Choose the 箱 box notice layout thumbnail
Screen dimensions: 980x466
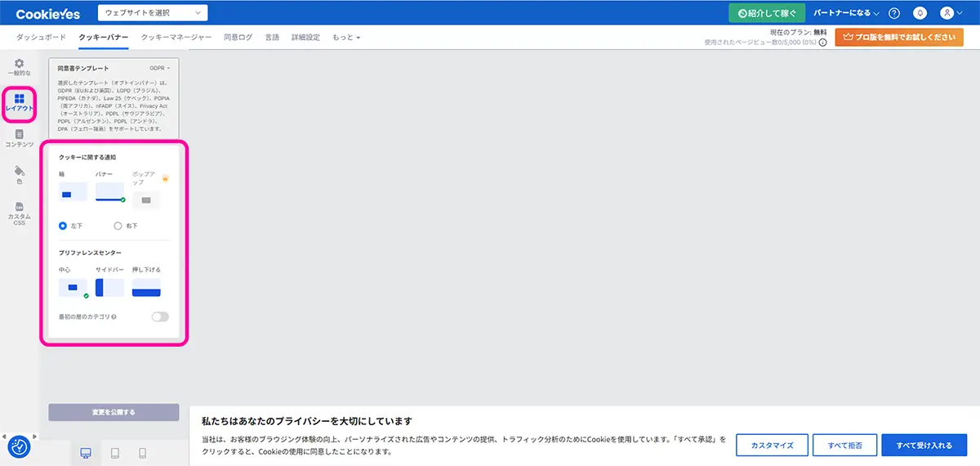pos(73,193)
